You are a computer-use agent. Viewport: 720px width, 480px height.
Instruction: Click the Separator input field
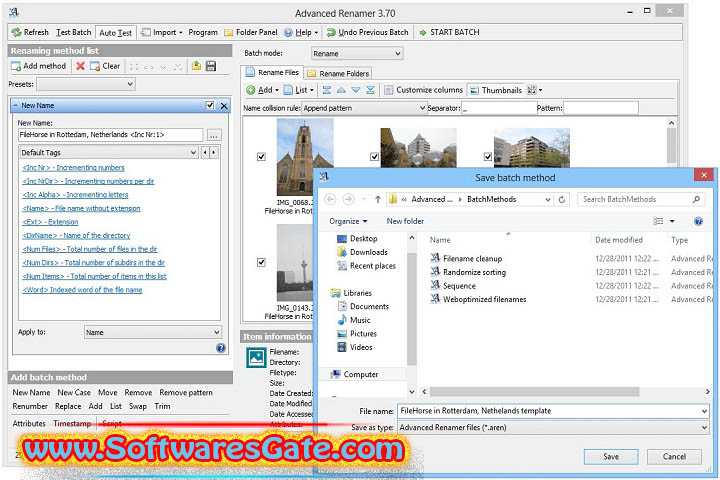pos(498,108)
